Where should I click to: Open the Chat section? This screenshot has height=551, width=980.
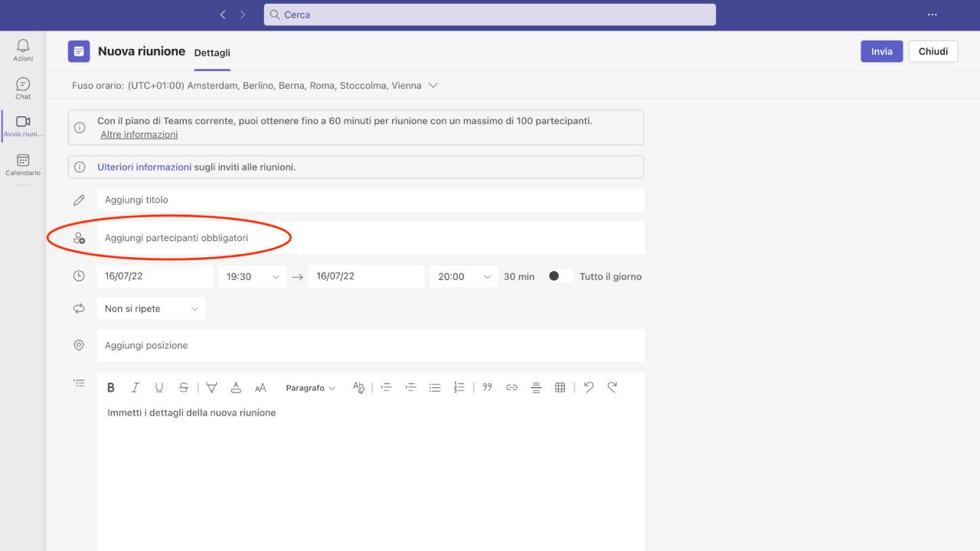click(x=23, y=89)
